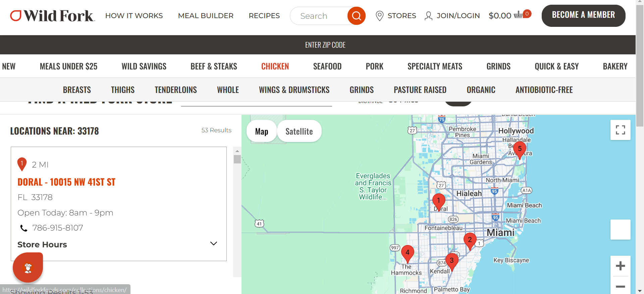
Task: Open the GRINDS main category
Action: click(498, 66)
